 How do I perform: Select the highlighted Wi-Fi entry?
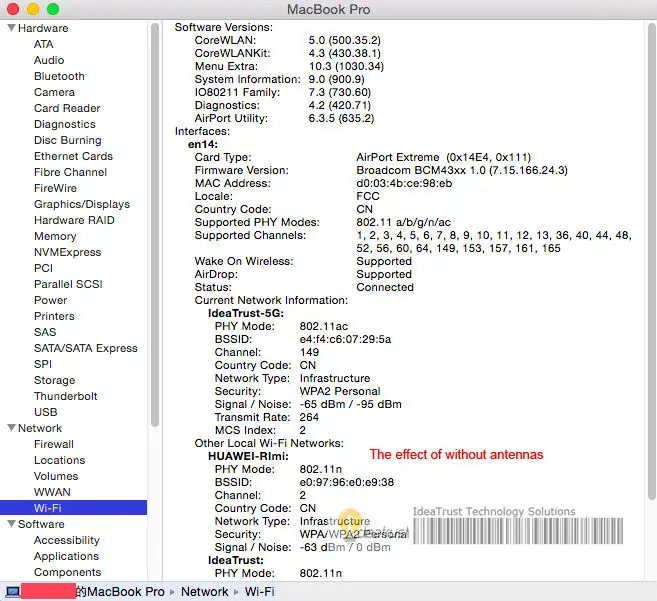[x=73, y=508]
